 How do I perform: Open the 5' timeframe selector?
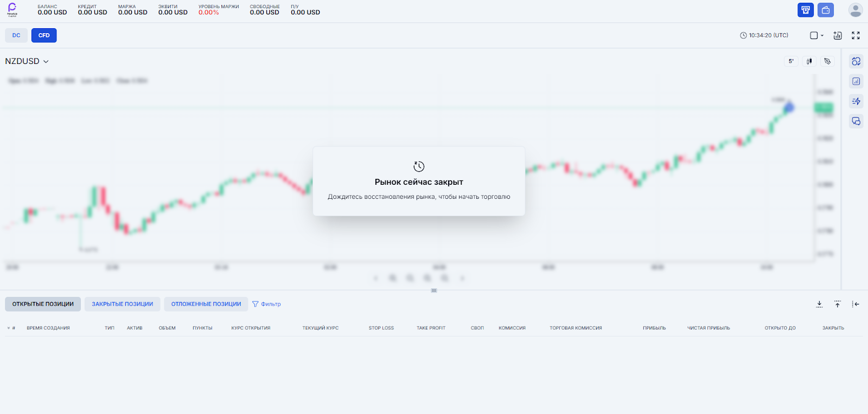tap(791, 61)
